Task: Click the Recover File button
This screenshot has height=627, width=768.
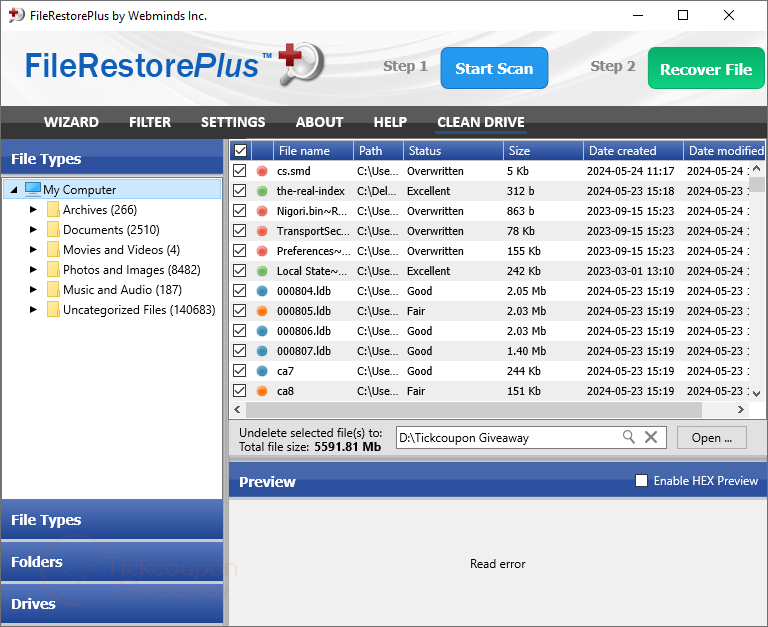Action: (706, 69)
